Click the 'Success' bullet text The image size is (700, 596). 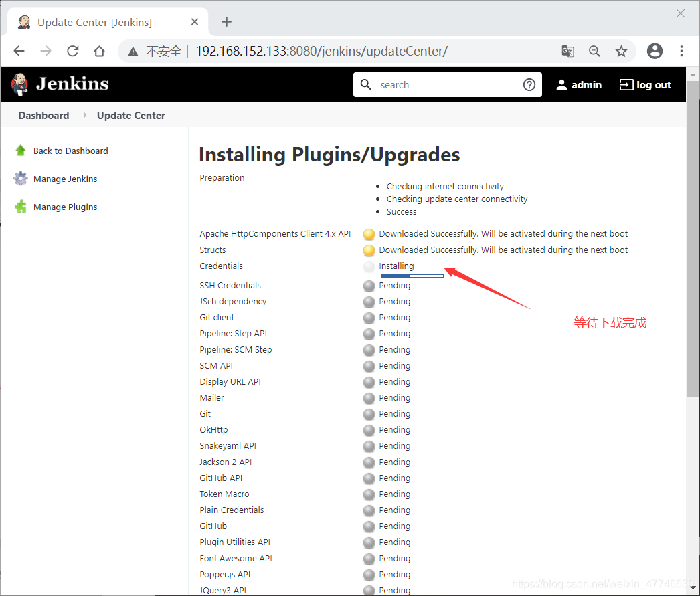[402, 212]
